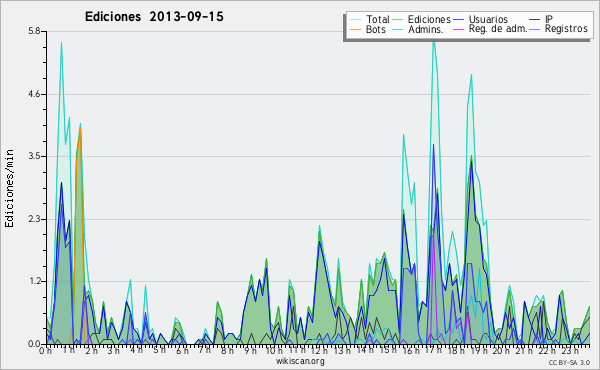Click the 3.5 y-axis value label

tap(34, 156)
